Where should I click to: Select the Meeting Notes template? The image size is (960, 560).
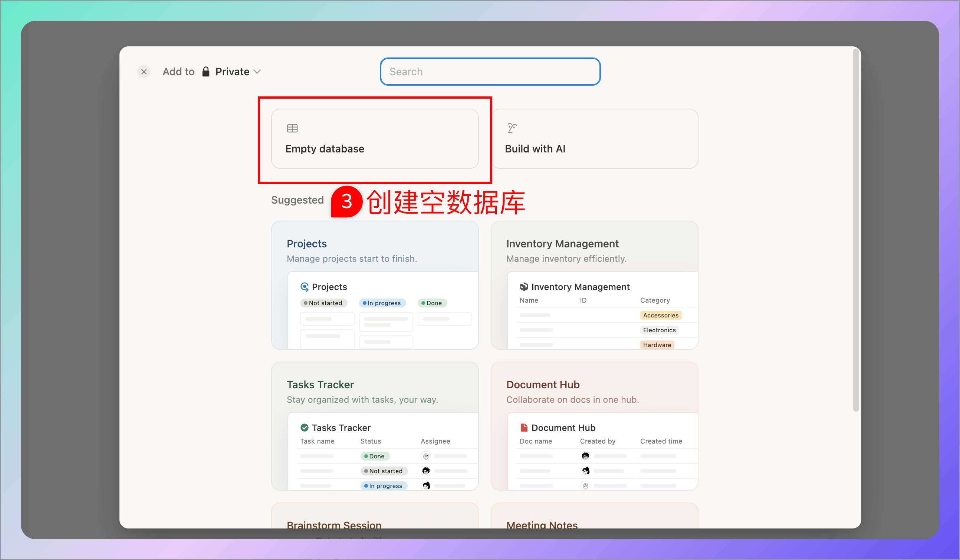click(541, 526)
